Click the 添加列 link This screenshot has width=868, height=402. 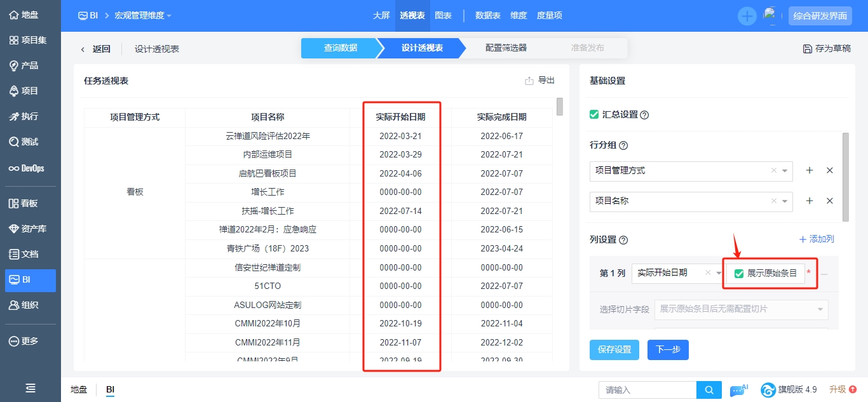point(817,239)
